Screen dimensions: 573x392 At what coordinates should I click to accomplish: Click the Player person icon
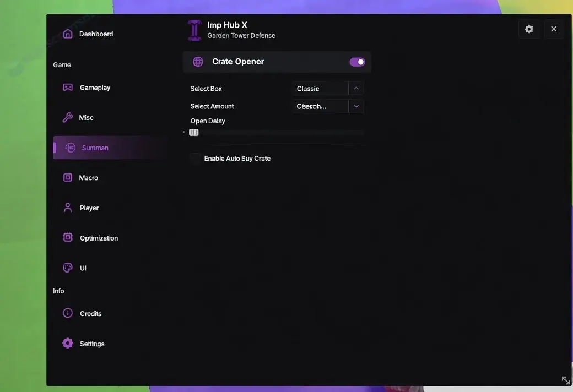(x=68, y=208)
